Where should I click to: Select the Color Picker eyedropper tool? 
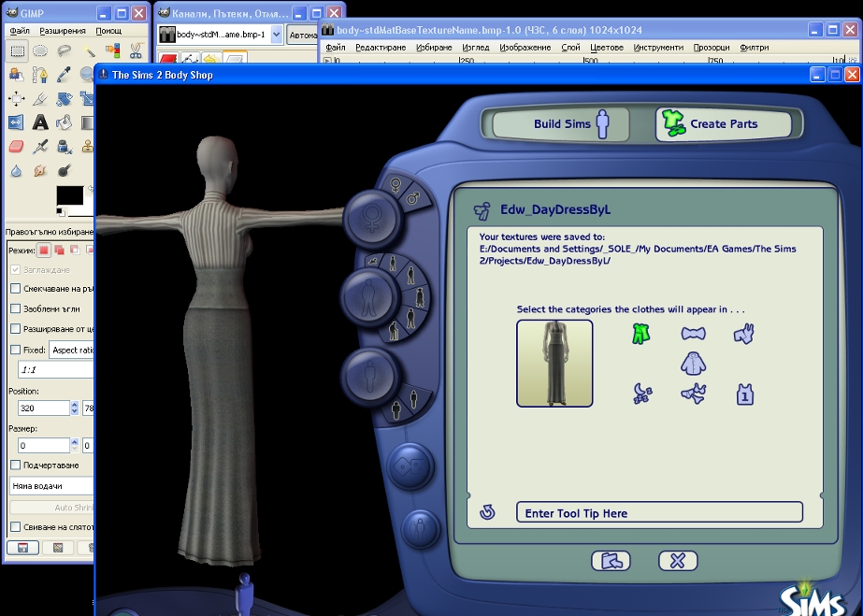click(x=64, y=75)
